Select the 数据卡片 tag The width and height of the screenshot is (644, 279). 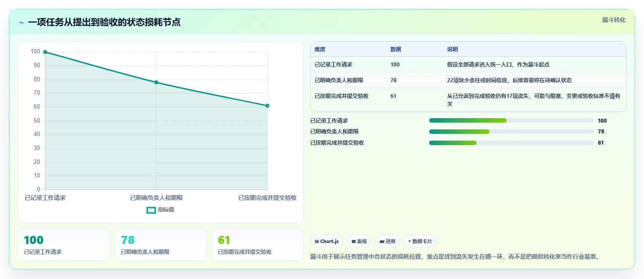[420, 241]
